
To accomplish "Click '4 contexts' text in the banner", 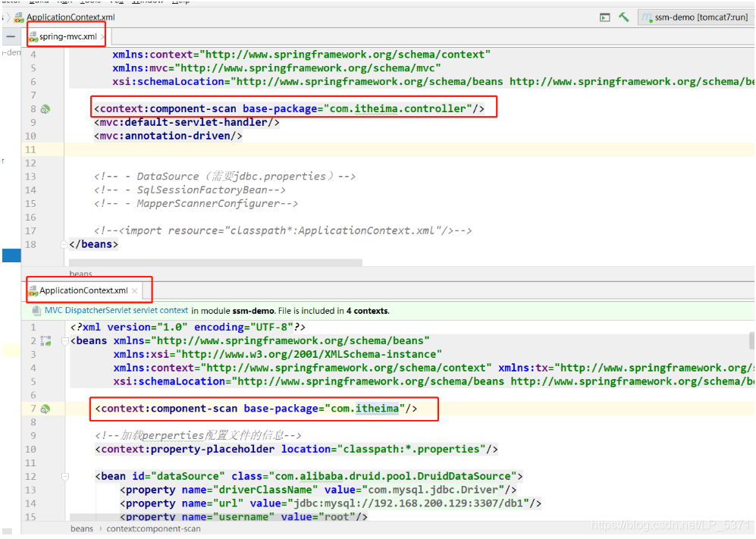I will 368,311.
